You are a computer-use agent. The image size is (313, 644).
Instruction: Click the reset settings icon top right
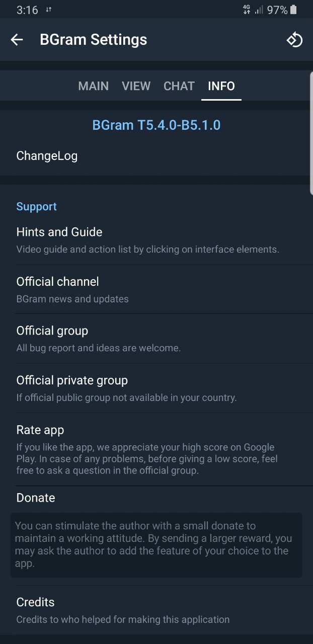[x=294, y=40]
